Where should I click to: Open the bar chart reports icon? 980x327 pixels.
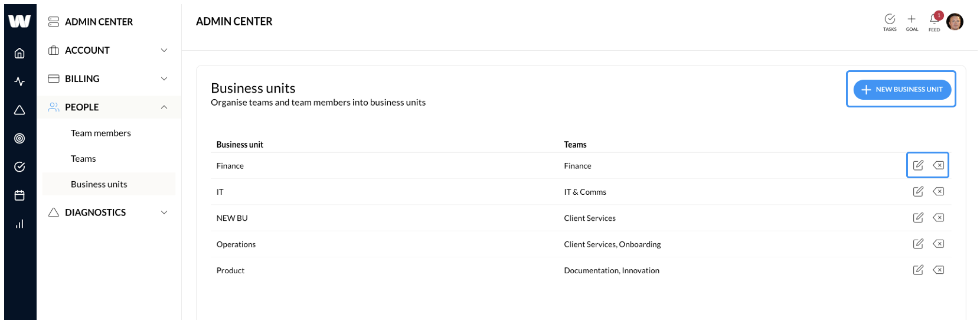click(x=19, y=224)
